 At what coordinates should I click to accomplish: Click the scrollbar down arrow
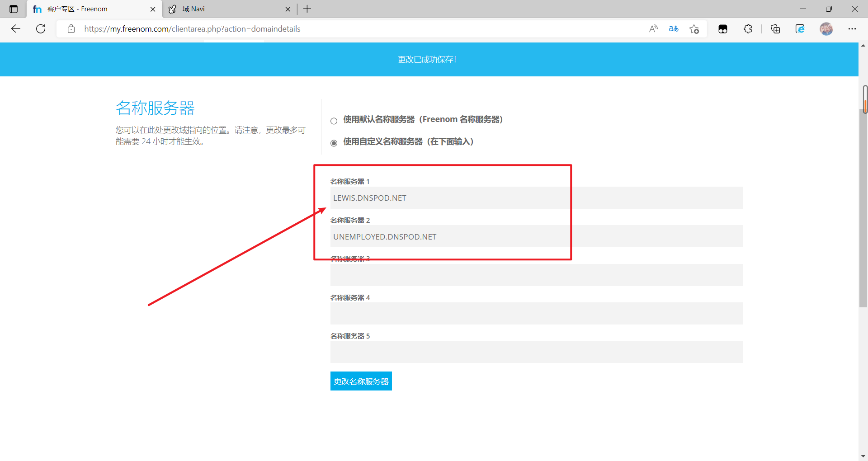point(863,456)
